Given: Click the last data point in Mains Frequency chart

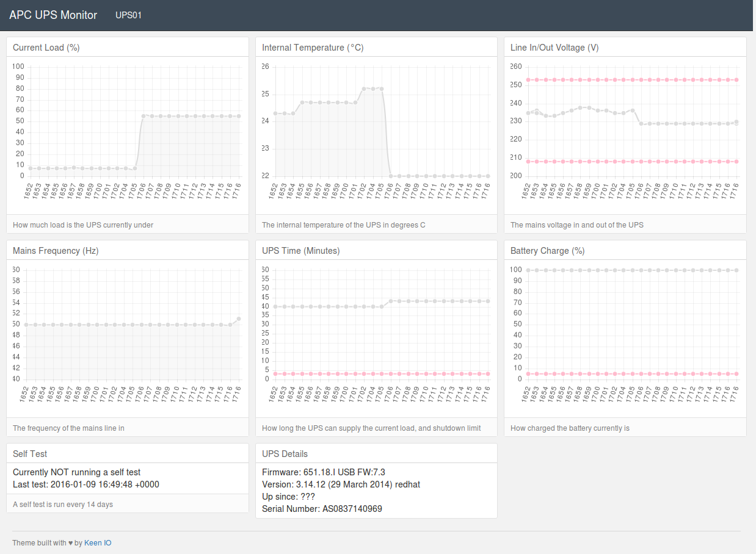Looking at the screenshot, I should [239, 318].
